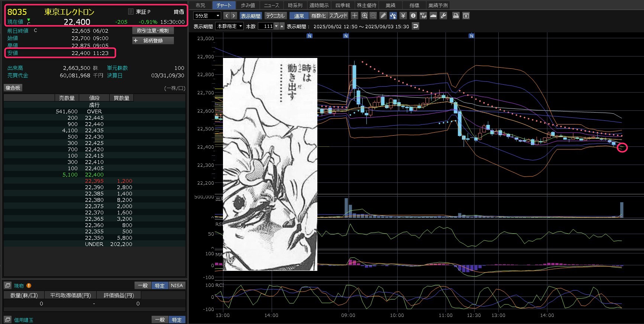This screenshot has width=644, height=324.
Task: Click the 成行 row in order book
Action: 94,105
